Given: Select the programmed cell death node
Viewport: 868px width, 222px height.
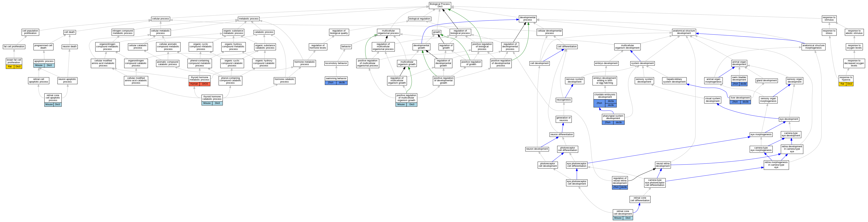Looking at the screenshot, I should tap(44, 47).
